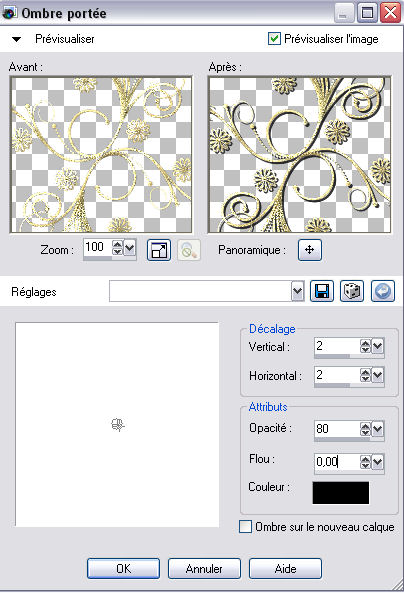Increase the Vertical offset using spinner
This screenshot has width=404, height=593.
(x=365, y=343)
